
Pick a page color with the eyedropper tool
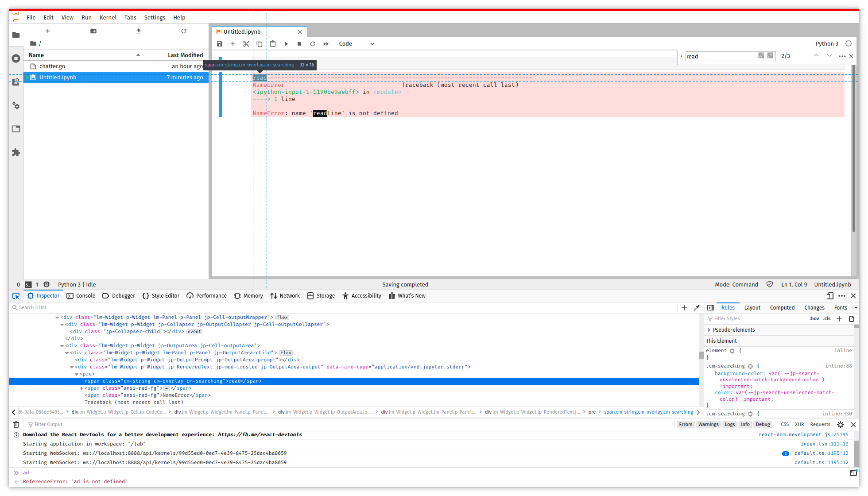(x=697, y=307)
